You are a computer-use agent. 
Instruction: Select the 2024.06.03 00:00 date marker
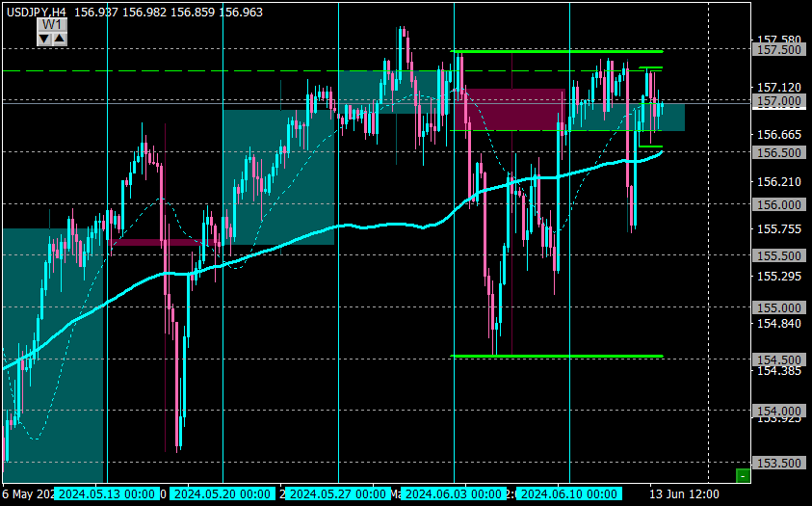[454, 494]
